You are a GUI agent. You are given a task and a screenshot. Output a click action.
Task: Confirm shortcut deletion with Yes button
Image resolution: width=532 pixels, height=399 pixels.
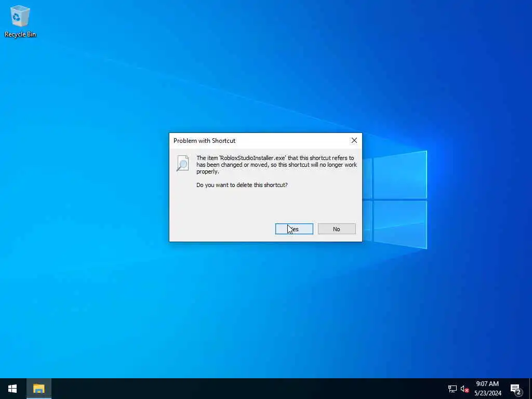(x=294, y=229)
